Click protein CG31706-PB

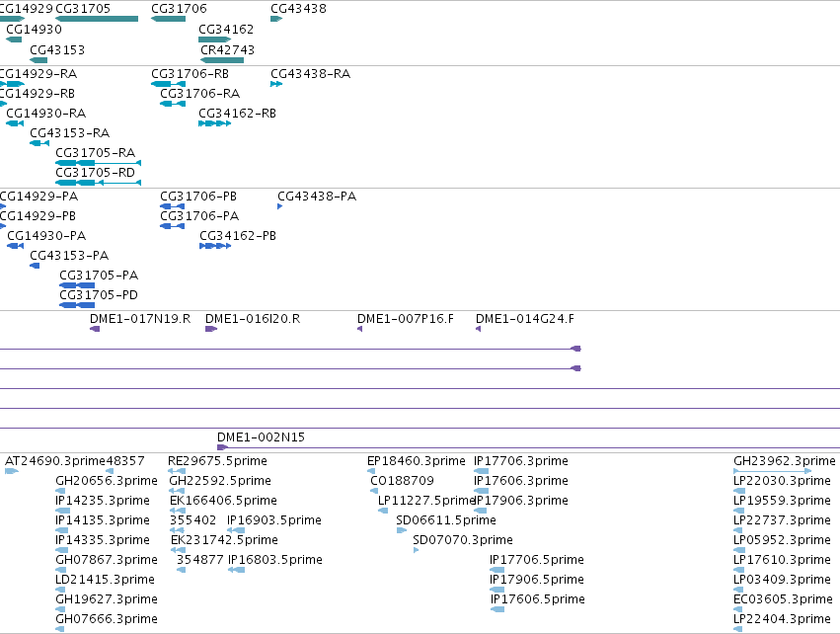pos(172,206)
